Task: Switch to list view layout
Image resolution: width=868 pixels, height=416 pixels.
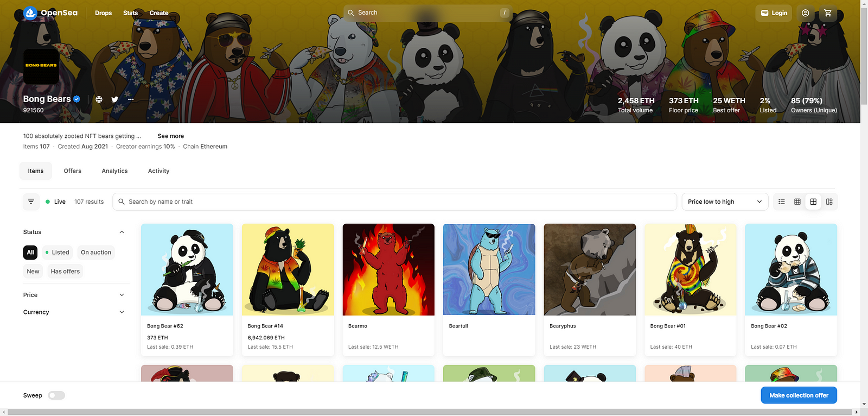Action: (781, 201)
